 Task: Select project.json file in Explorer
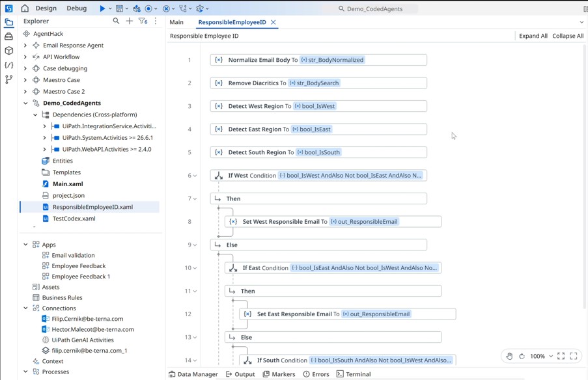[68, 195]
